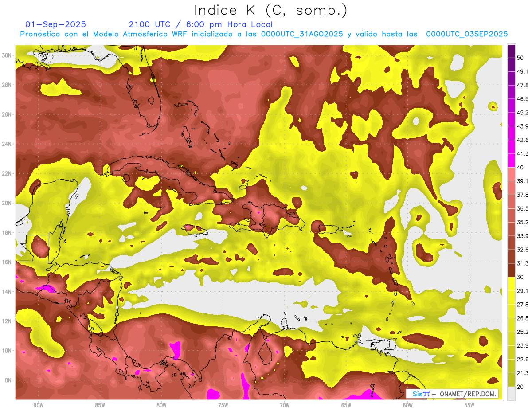Image resolution: width=532 pixels, height=411 pixels.
Task: Select the 8N latitude axis label
Action: (x=8, y=380)
